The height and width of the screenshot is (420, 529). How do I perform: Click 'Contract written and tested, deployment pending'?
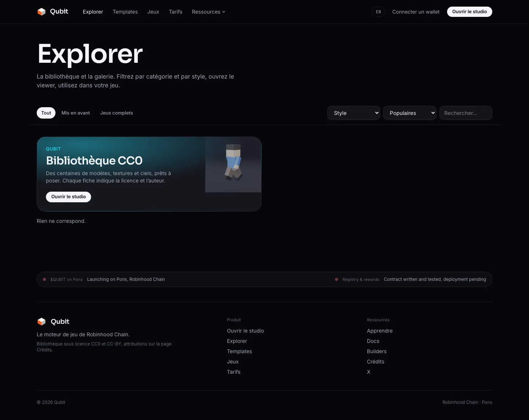point(435,279)
